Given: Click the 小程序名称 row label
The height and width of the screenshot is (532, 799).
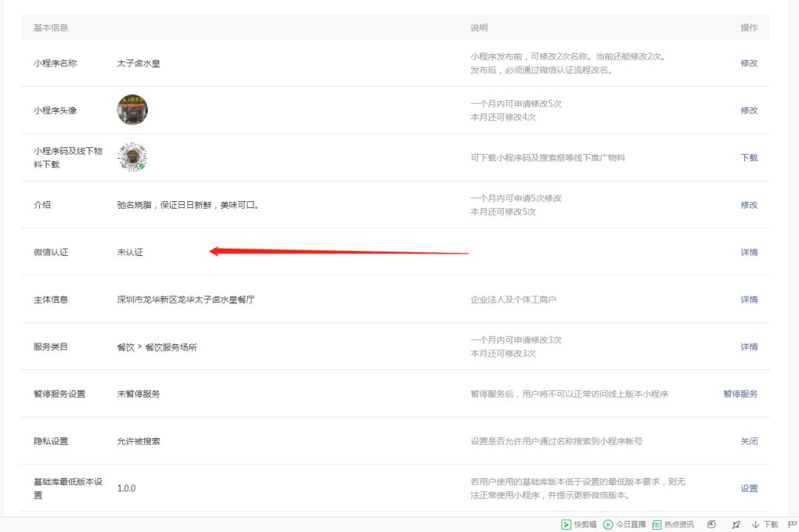Looking at the screenshot, I should tap(55, 63).
